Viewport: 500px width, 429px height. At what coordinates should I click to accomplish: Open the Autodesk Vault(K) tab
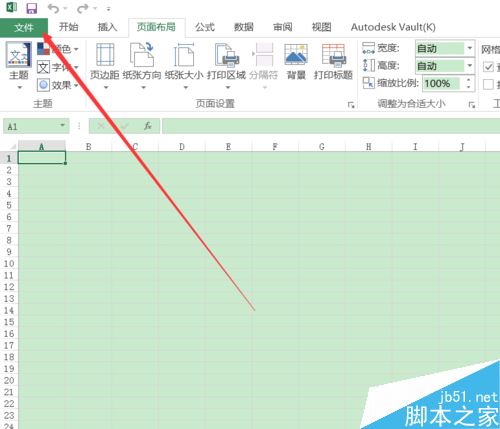[393, 27]
